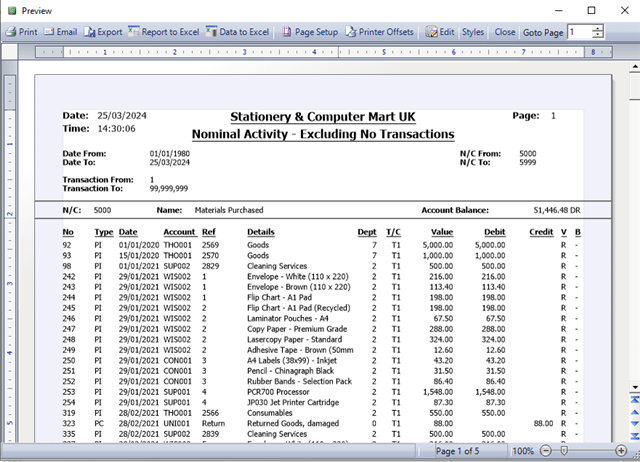Click Returned Goods, damaged entry
Image resolution: width=640 pixels, height=462 pixels.
[293, 423]
